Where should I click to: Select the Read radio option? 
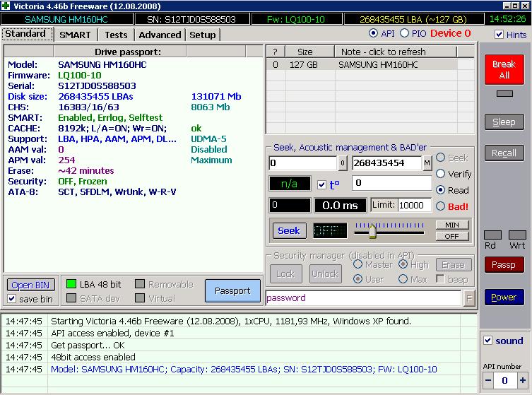pyautogui.click(x=440, y=190)
